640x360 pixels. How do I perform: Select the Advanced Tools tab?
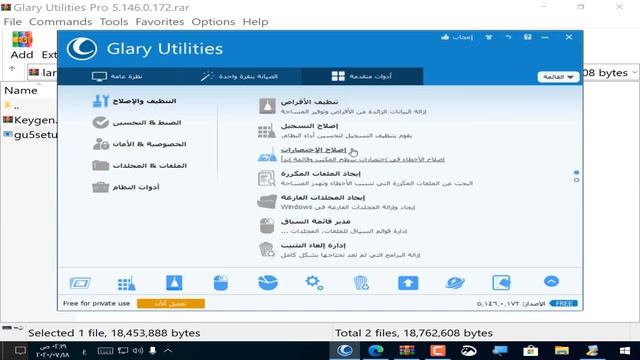362,76
